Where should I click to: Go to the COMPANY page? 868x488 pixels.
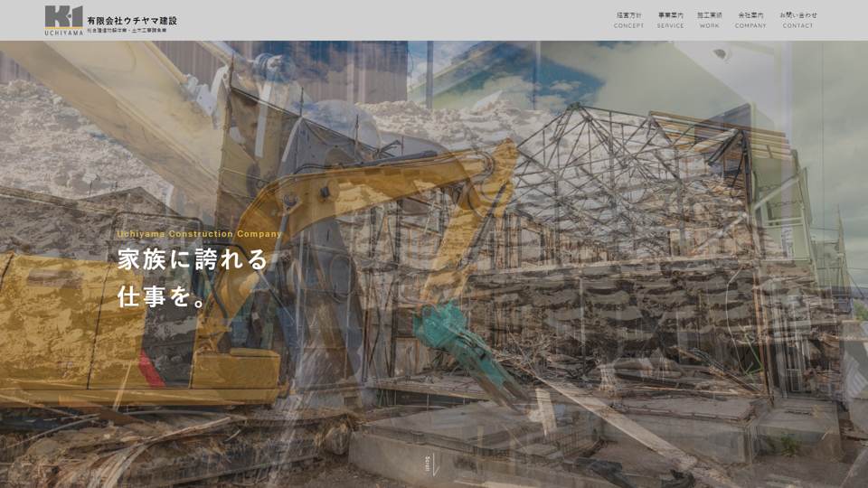pos(750,26)
